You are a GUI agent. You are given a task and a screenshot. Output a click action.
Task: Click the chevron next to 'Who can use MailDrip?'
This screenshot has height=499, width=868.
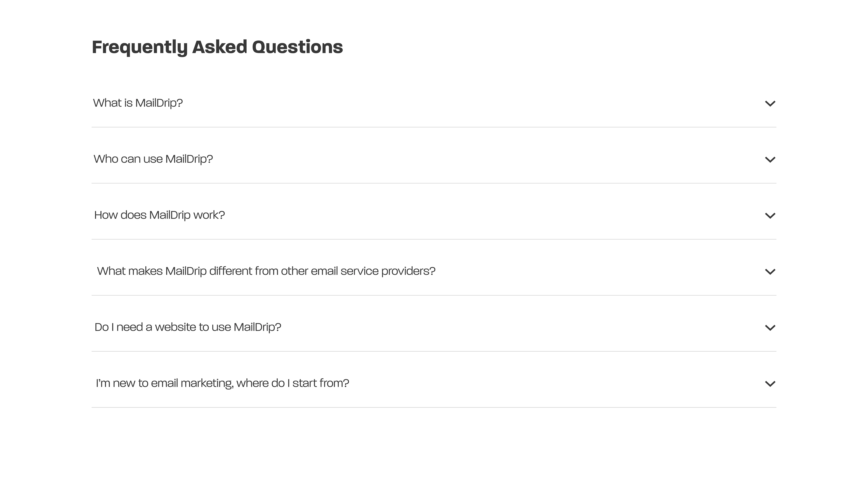770,160
